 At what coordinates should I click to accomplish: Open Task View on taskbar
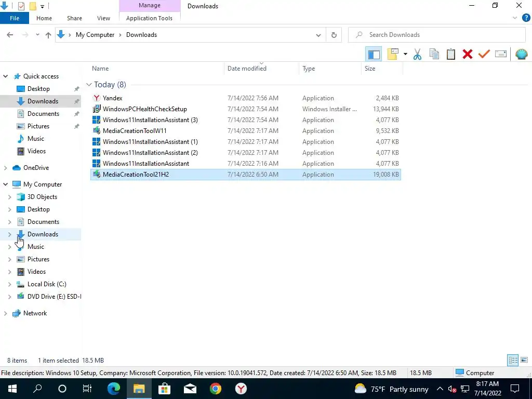(x=87, y=389)
